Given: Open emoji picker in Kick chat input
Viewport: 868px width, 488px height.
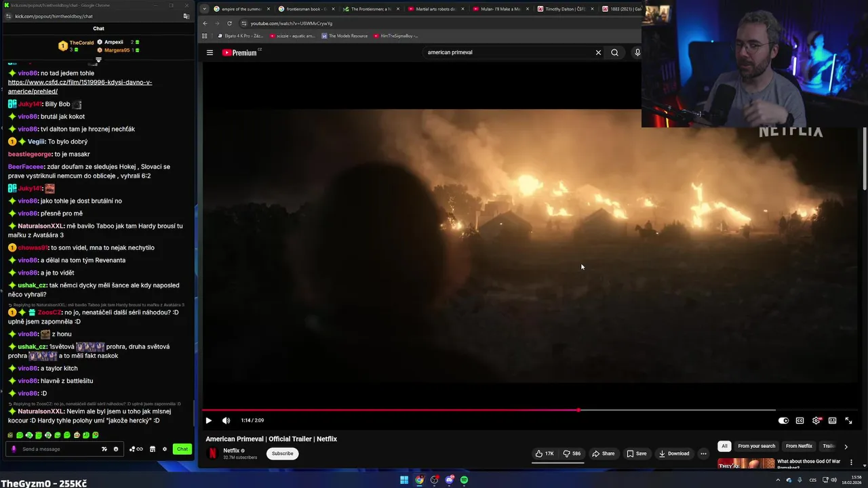Looking at the screenshot, I should click(x=115, y=449).
